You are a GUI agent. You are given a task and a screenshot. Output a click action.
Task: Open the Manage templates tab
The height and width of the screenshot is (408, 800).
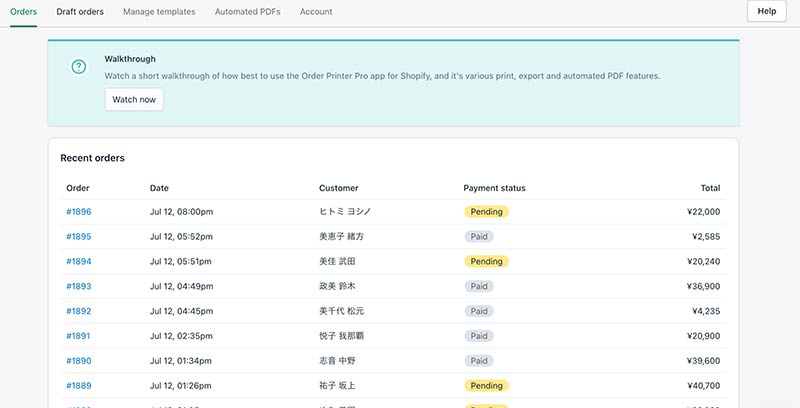(x=159, y=12)
